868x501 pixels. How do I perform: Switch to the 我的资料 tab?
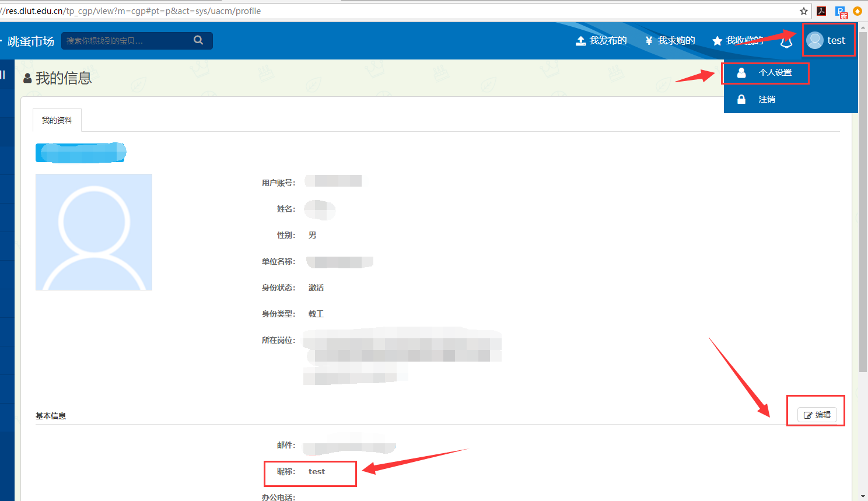coord(57,120)
